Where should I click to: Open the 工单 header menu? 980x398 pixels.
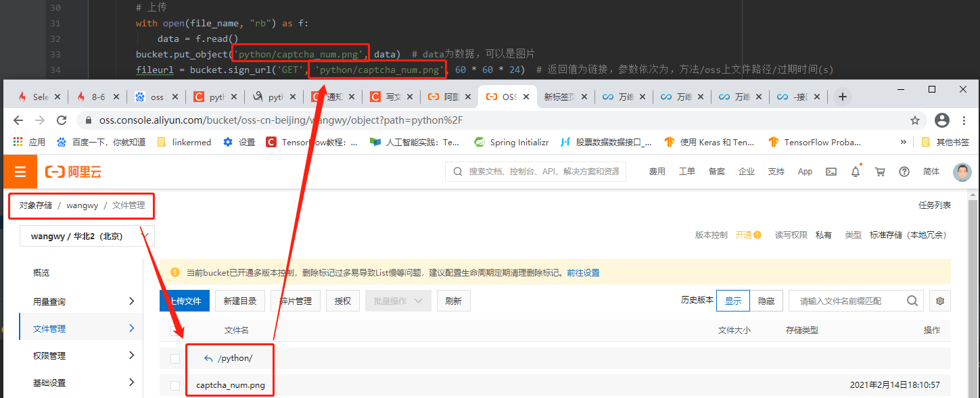click(x=686, y=172)
